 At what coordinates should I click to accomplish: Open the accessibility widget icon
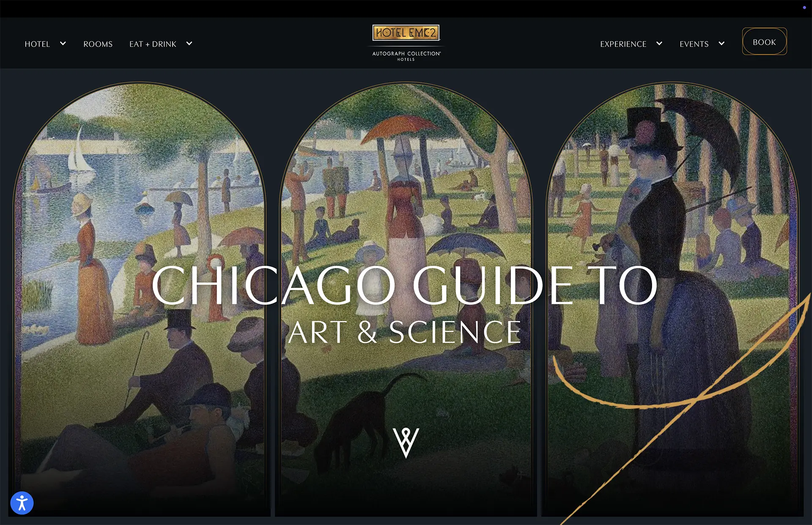[22, 503]
